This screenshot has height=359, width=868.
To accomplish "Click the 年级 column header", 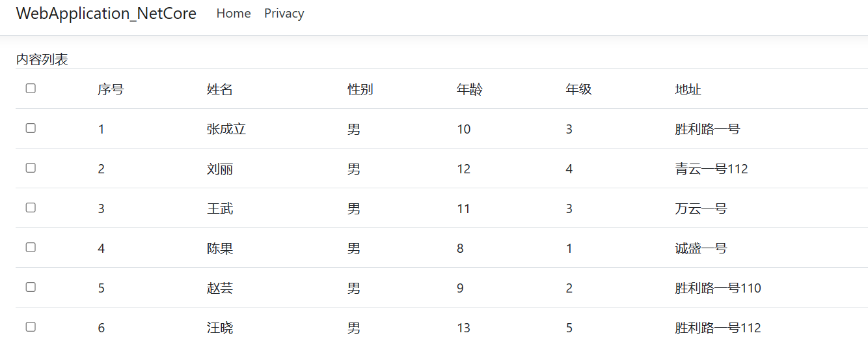I will tap(579, 89).
